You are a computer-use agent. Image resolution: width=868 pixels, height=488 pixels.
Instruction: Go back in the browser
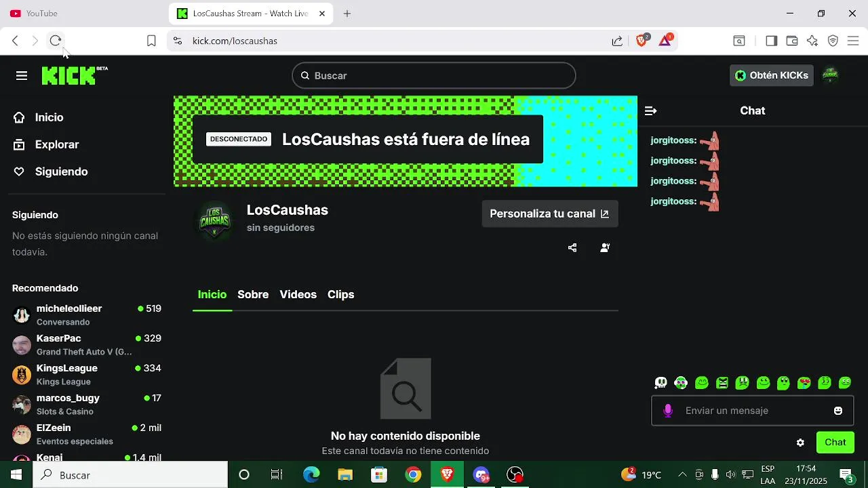(x=15, y=41)
